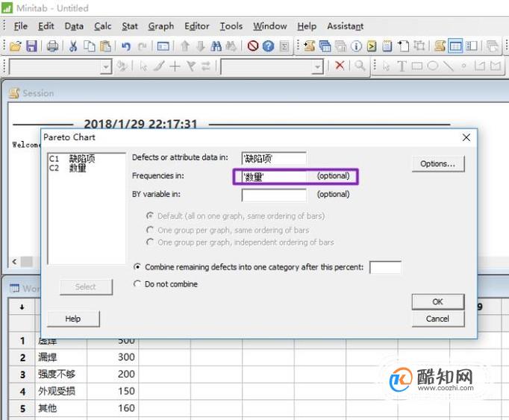The height and width of the screenshot is (420, 509).
Task: Open Help with the blue question-mark icon
Action: [x=268, y=46]
